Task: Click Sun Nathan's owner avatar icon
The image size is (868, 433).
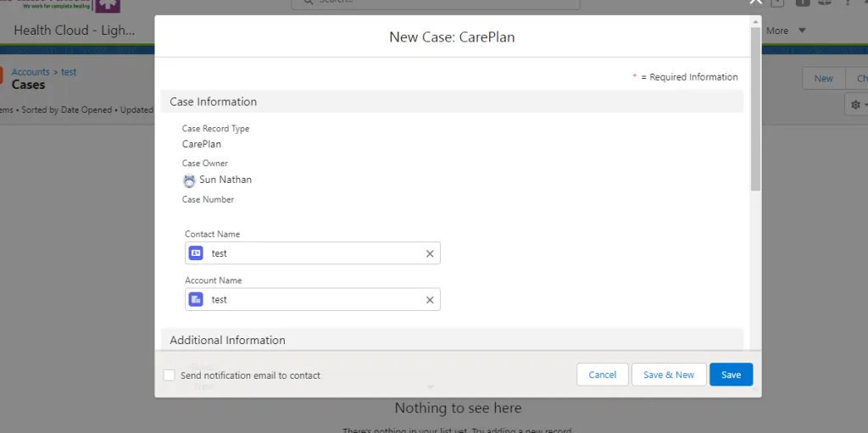Action: click(x=189, y=180)
